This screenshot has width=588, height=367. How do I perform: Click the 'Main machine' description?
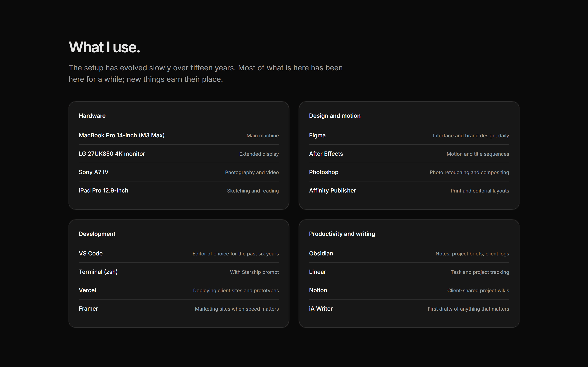[x=263, y=136]
